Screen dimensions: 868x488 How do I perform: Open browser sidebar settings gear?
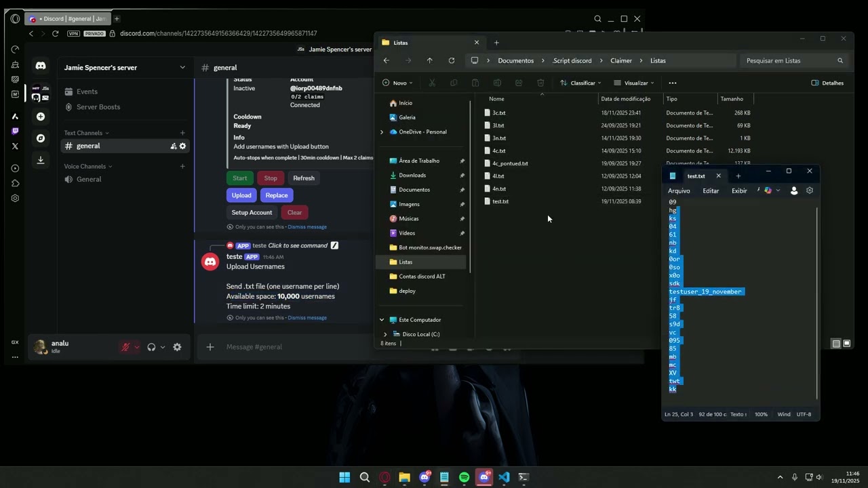[15, 198]
